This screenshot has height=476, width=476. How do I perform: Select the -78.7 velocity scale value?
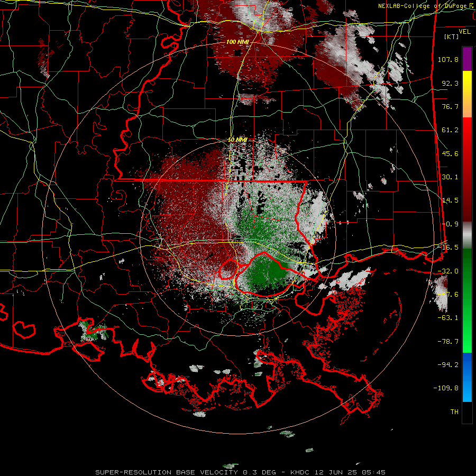[448, 342]
